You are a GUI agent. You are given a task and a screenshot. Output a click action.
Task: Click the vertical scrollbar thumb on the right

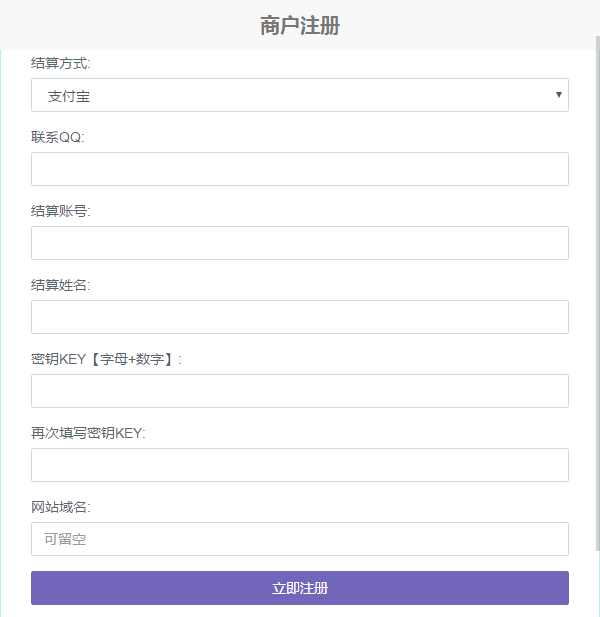[x=597, y=290]
